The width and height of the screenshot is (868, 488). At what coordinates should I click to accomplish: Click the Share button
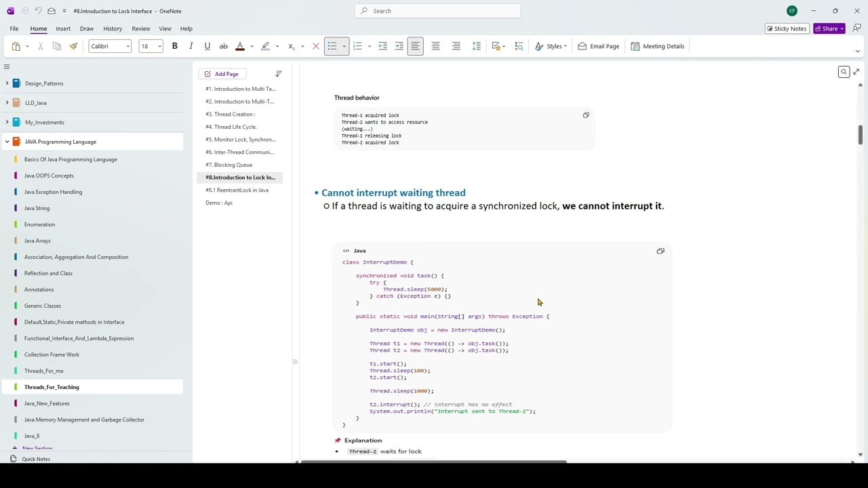[829, 28]
